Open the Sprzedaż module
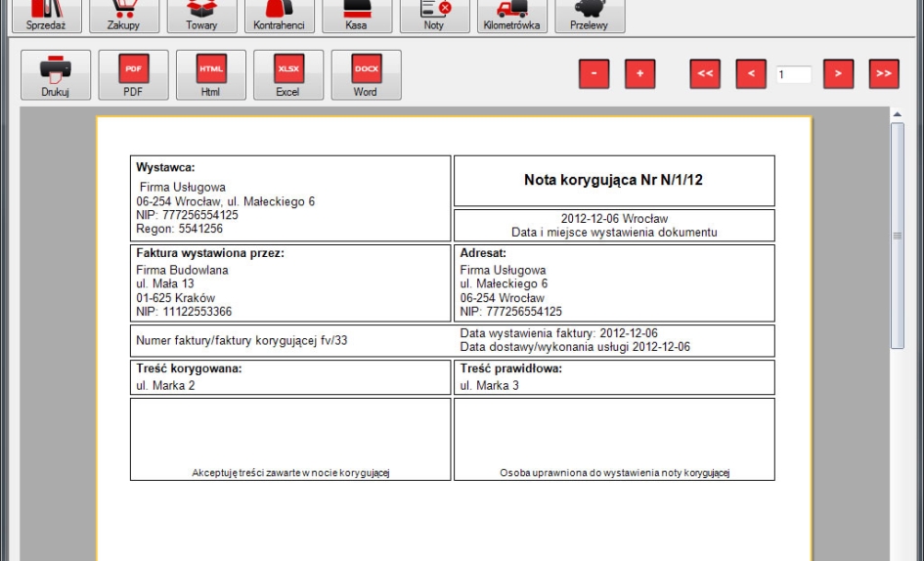 coord(46,15)
